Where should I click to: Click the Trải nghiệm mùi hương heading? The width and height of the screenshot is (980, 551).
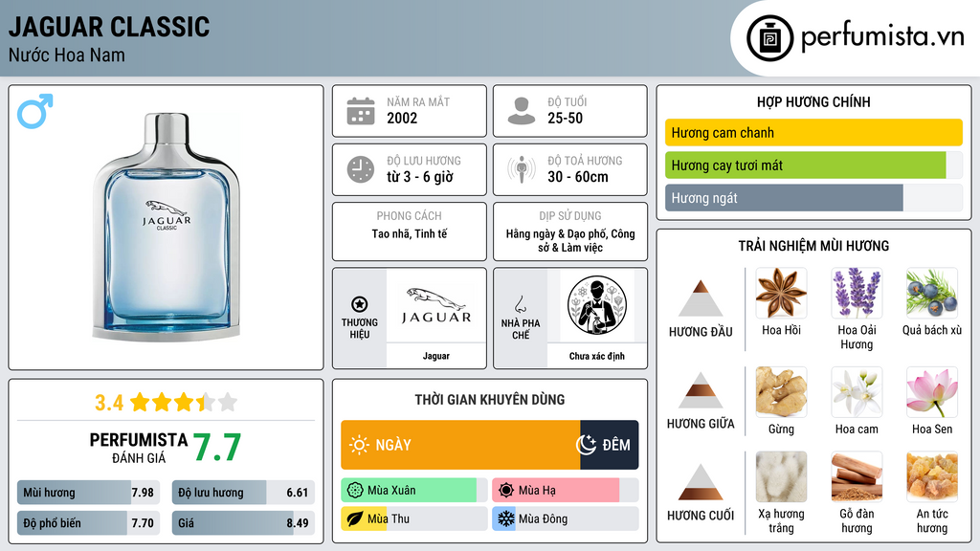[x=813, y=246]
